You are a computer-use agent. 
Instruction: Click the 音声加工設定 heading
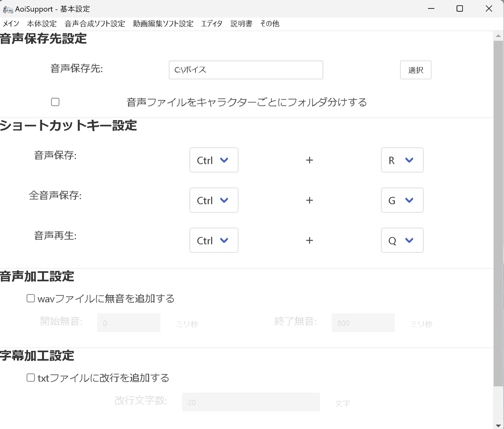click(37, 276)
